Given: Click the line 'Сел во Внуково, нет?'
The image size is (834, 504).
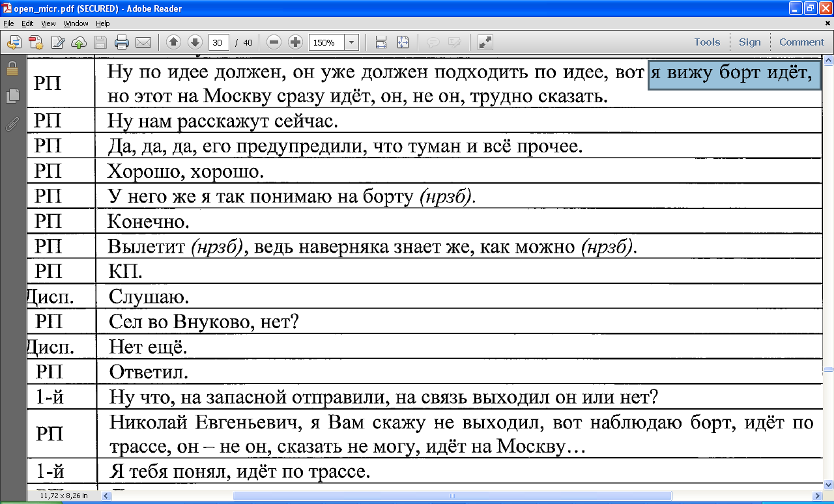Looking at the screenshot, I should click(203, 322).
